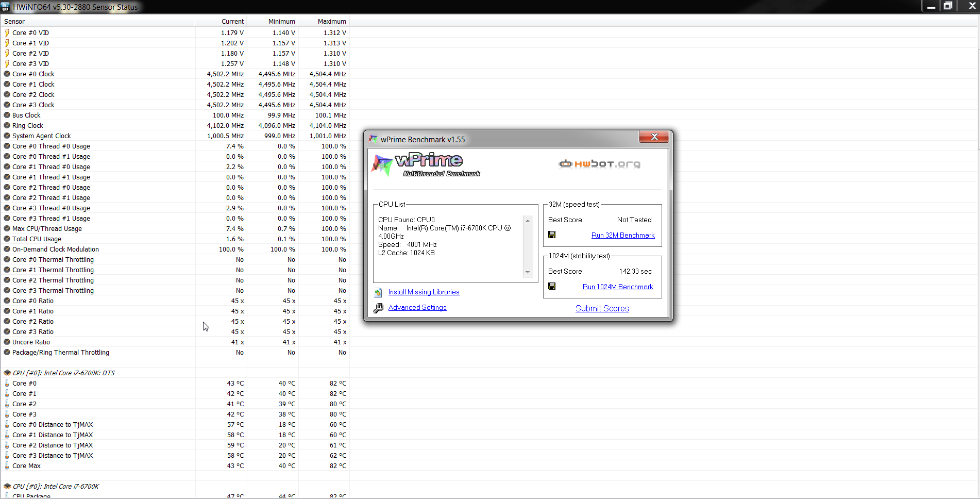Click the thermometer icon for Core Max
The width and height of the screenshot is (980, 499).
click(7, 465)
